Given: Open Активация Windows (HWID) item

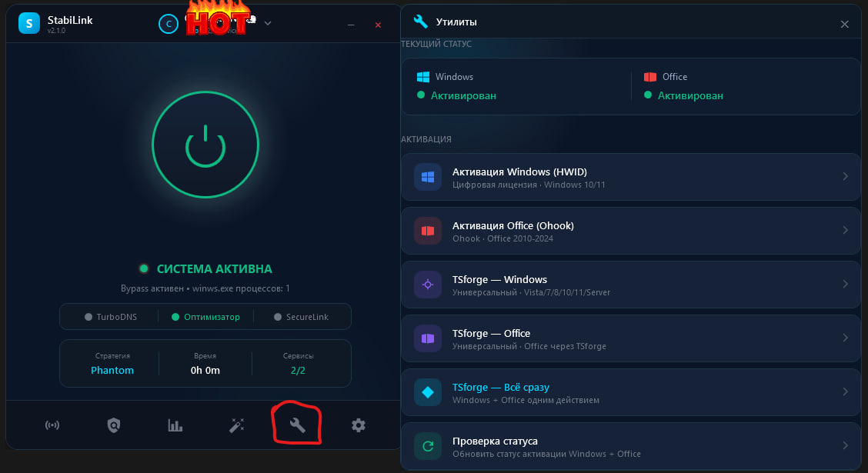Looking at the screenshot, I should click(x=630, y=177).
